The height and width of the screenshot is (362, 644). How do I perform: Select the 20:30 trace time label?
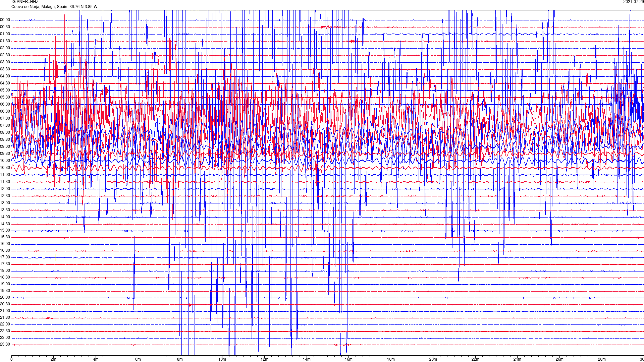(5, 304)
